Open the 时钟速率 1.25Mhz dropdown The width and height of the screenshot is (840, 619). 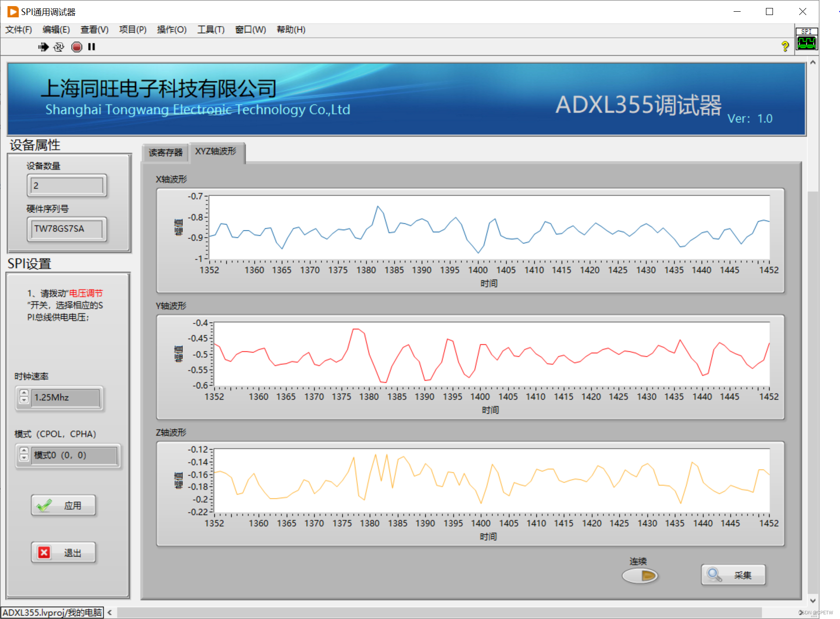[x=66, y=398]
